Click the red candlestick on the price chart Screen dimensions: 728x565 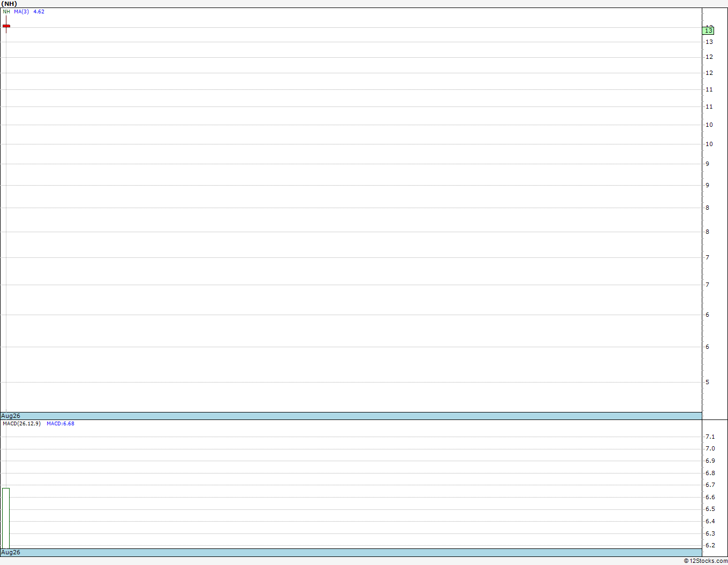coord(6,26)
